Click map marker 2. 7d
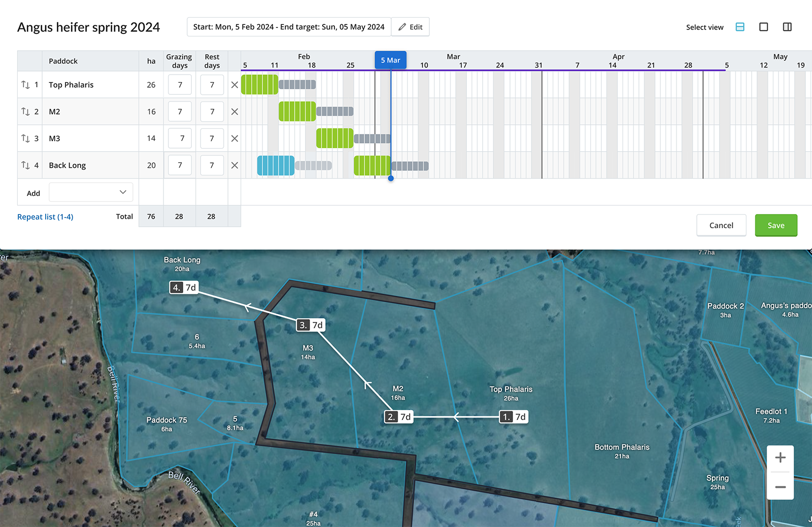Image resolution: width=812 pixels, height=527 pixels. 399,417
